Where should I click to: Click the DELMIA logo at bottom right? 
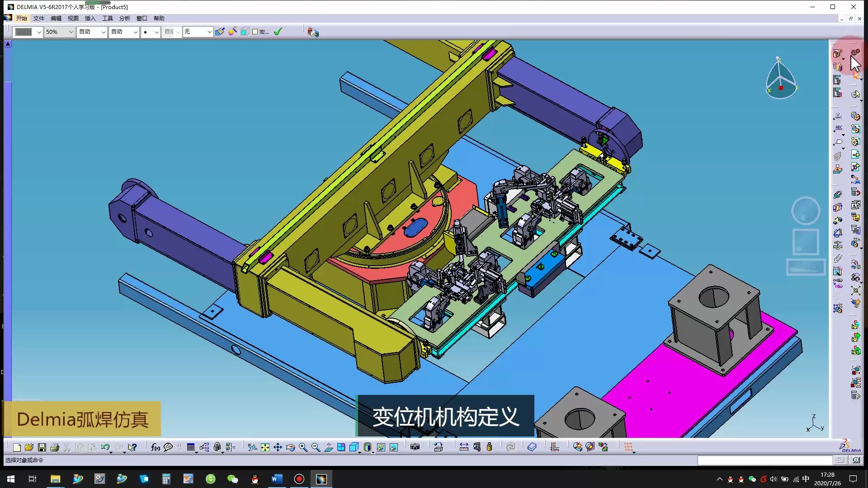click(x=850, y=446)
